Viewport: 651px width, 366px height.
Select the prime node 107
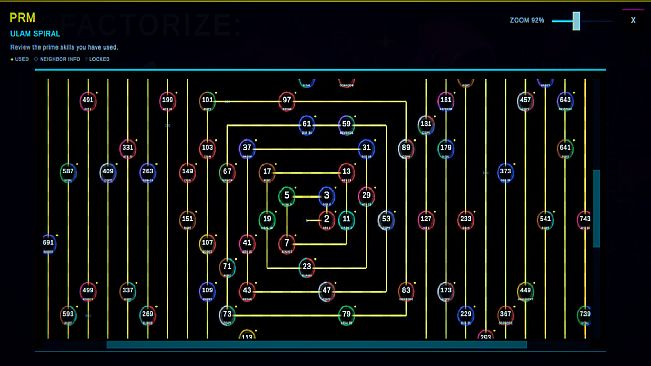coord(207,244)
